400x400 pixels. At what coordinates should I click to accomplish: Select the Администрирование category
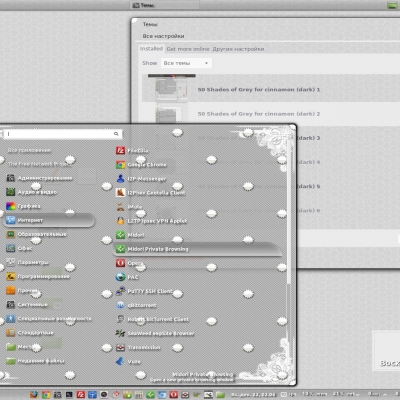point(39,178)
